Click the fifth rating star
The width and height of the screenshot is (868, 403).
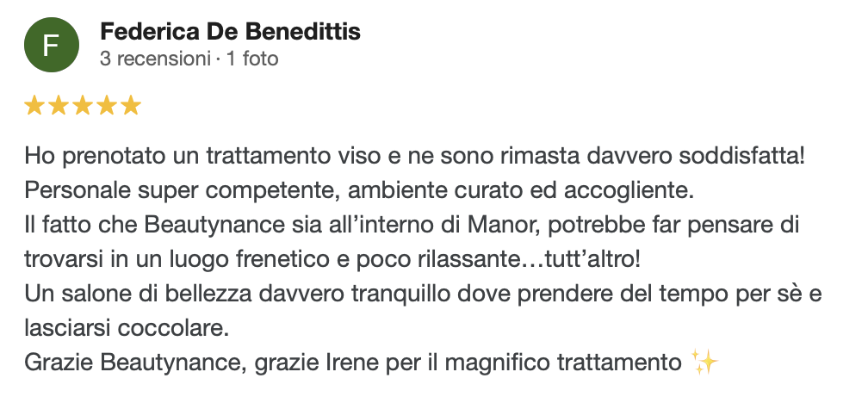131,106
